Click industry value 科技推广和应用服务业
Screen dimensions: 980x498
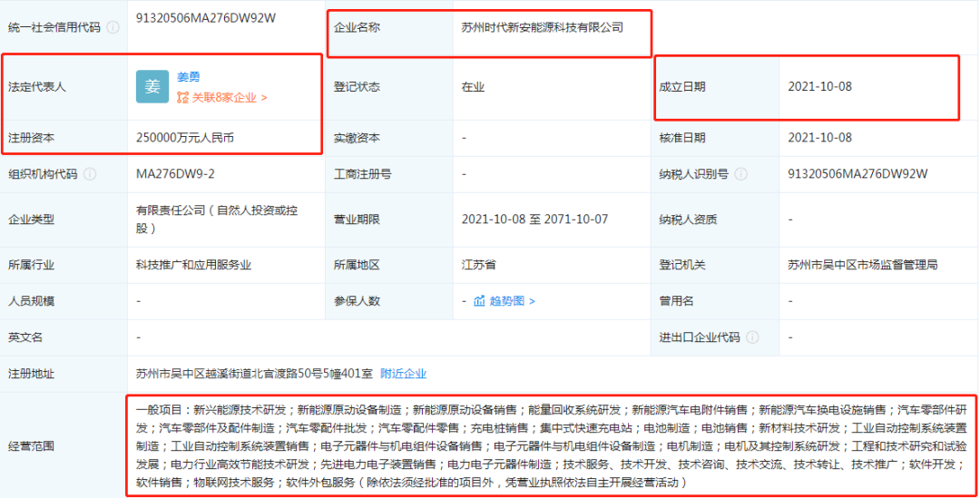click(x=194, y=265)
